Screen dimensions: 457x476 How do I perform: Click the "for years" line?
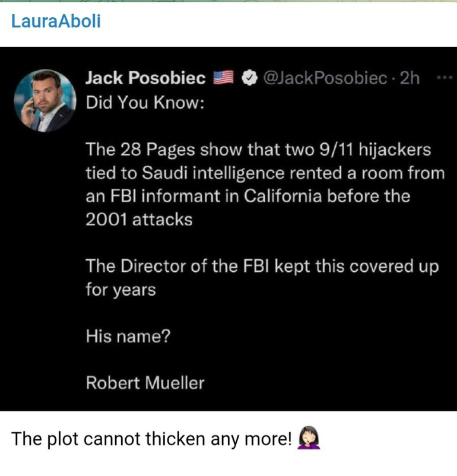[120, 290]
